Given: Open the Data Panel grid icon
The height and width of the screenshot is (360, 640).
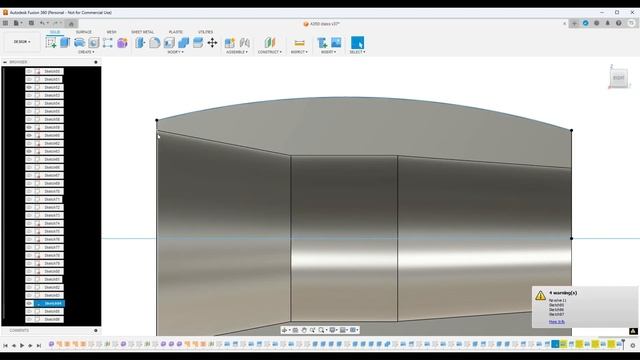Looking at the screenshot, I should 5,23.
